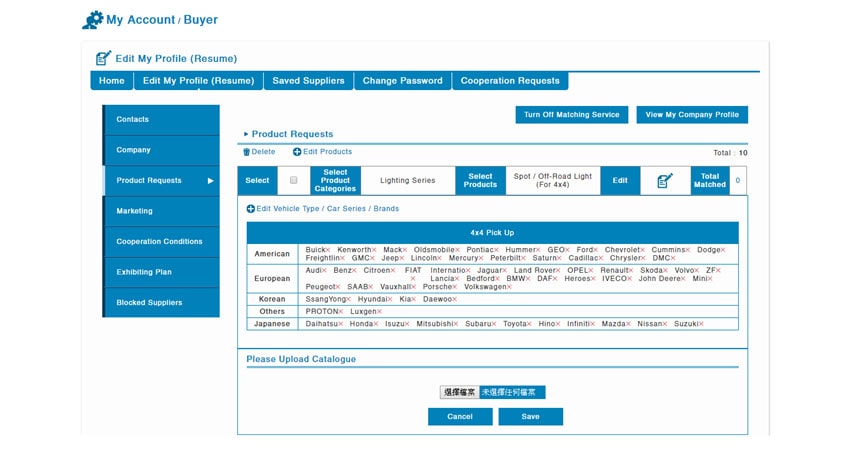Open Edit My Profile (Resume) tab

tap(198, 81)
